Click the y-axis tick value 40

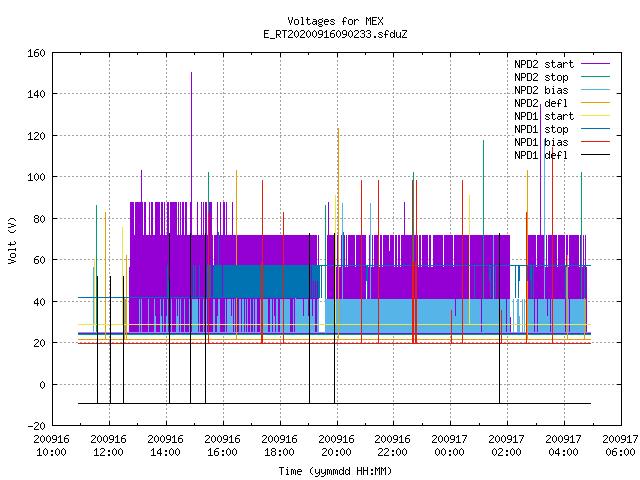39,302
